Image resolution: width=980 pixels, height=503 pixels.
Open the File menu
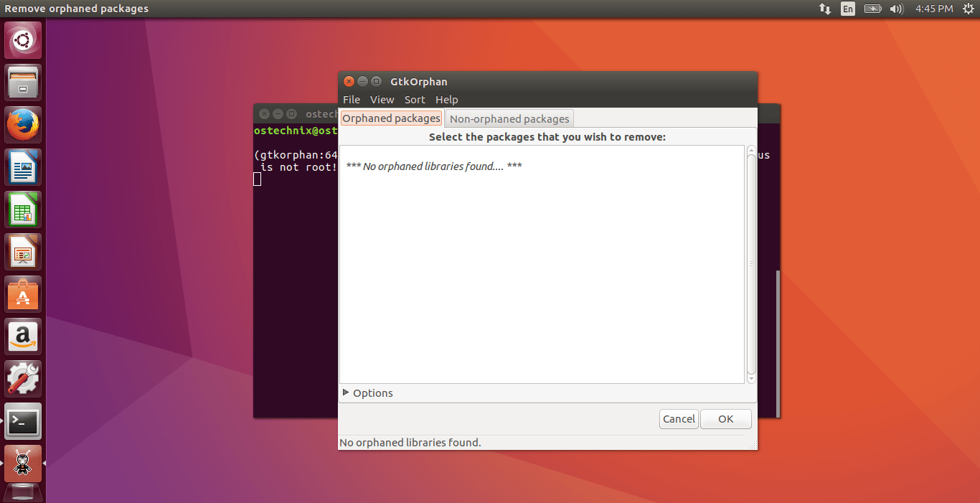[352, 100]
